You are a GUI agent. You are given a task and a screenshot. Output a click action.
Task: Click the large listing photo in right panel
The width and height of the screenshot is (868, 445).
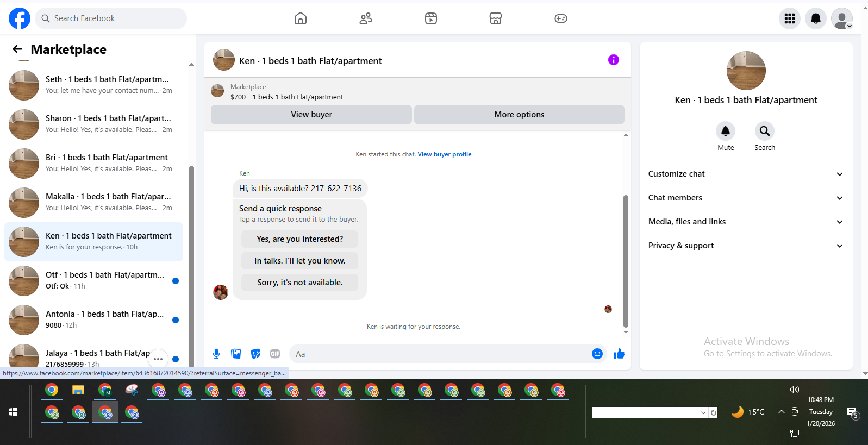tap(746, 71)
